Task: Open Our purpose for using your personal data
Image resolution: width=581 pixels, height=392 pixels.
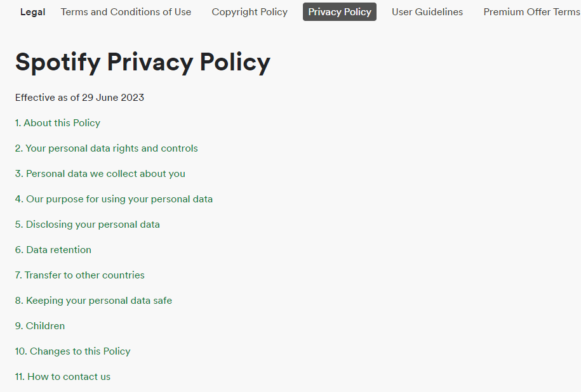Action: click(x=114, y=199)
